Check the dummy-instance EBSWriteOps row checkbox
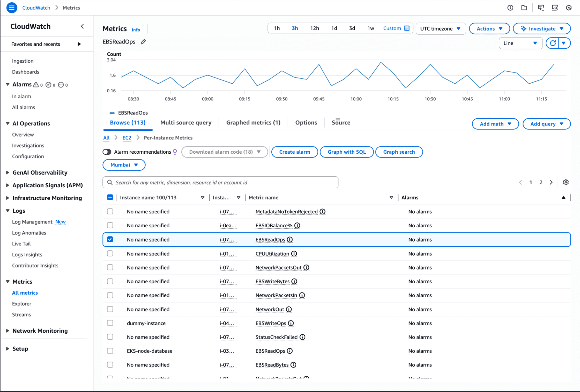The image size is (580, 392). tap(110, 323)
